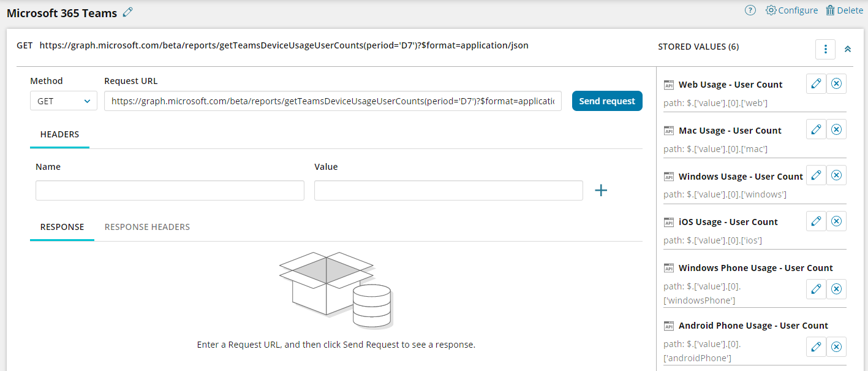Open the stored values three-dot menu

click(825, 49)
